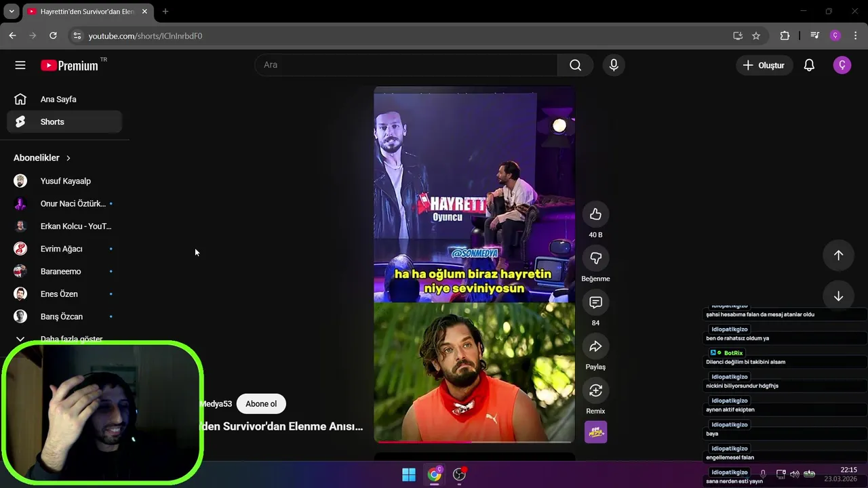Select the Hayrettin'den Survivor'dan tab
The height and width of the screenshot is (488, 868).
point(87,12)
